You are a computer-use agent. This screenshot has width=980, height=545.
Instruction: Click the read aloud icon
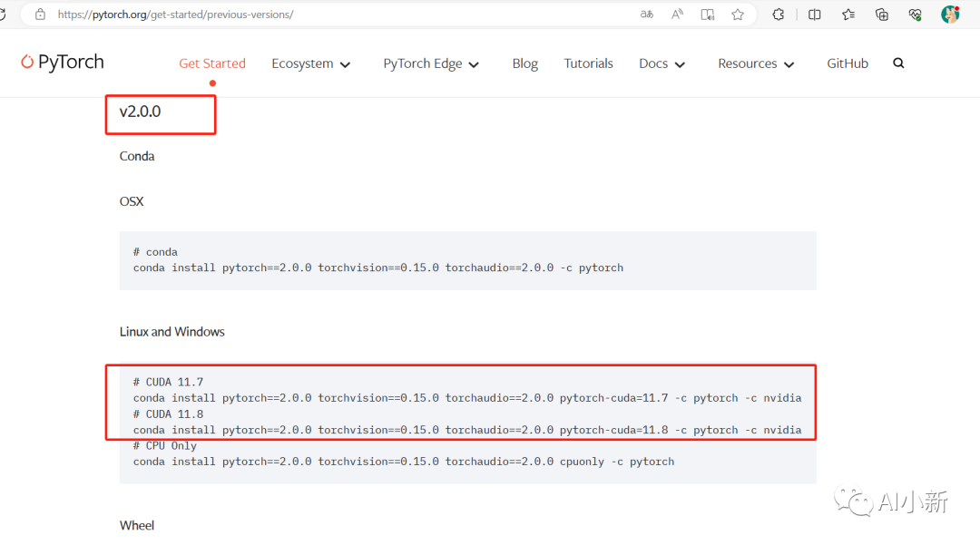pyautogui.click(x=677, y=14)
